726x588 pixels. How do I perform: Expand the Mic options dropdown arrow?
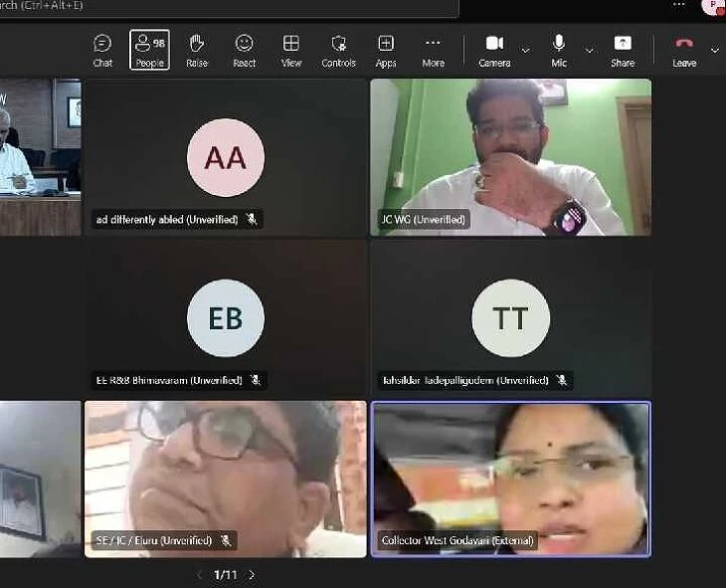589,50
